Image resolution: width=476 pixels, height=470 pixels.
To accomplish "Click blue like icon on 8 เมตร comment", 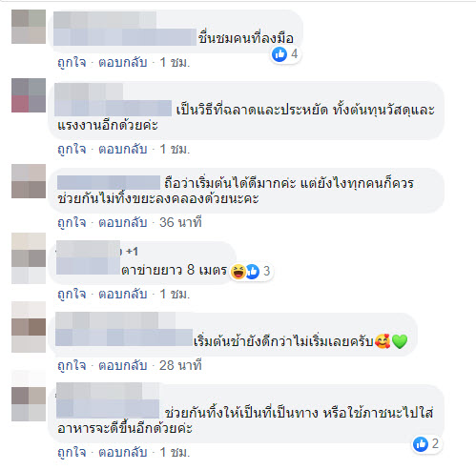I will coord(253,271).
